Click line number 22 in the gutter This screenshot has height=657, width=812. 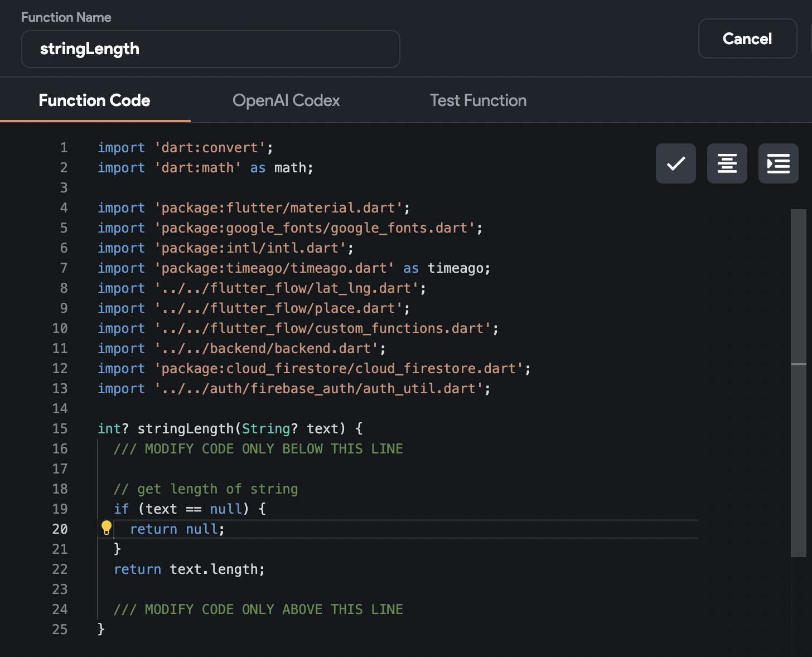(60, 569)
